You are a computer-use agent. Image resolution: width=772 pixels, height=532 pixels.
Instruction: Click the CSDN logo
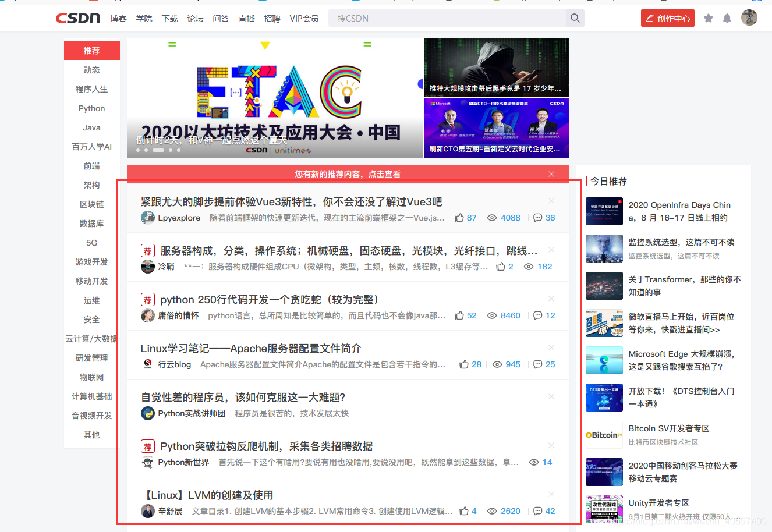pyautogui.click(x=78, y=18)
